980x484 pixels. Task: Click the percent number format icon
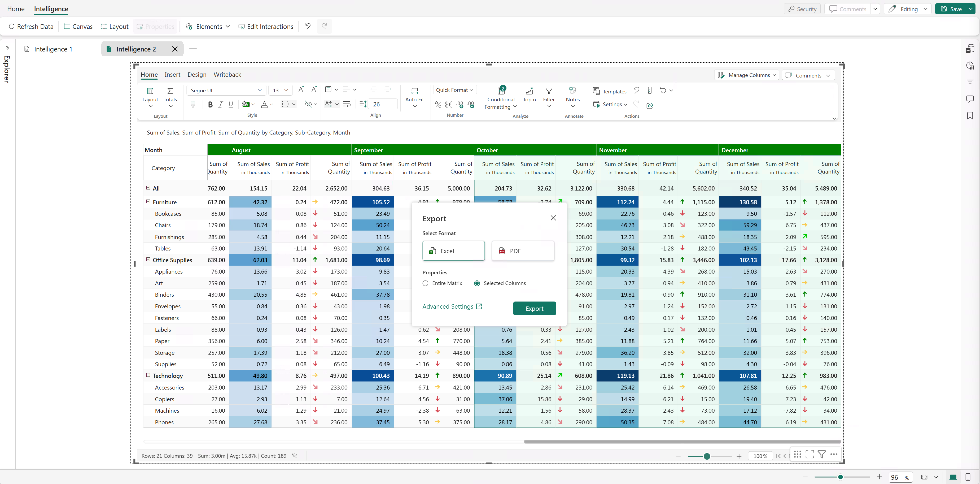click(x=438, y=104)
